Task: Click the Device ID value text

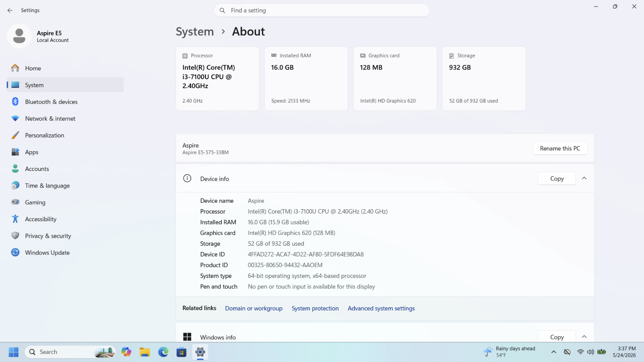Action: point(305,254)
